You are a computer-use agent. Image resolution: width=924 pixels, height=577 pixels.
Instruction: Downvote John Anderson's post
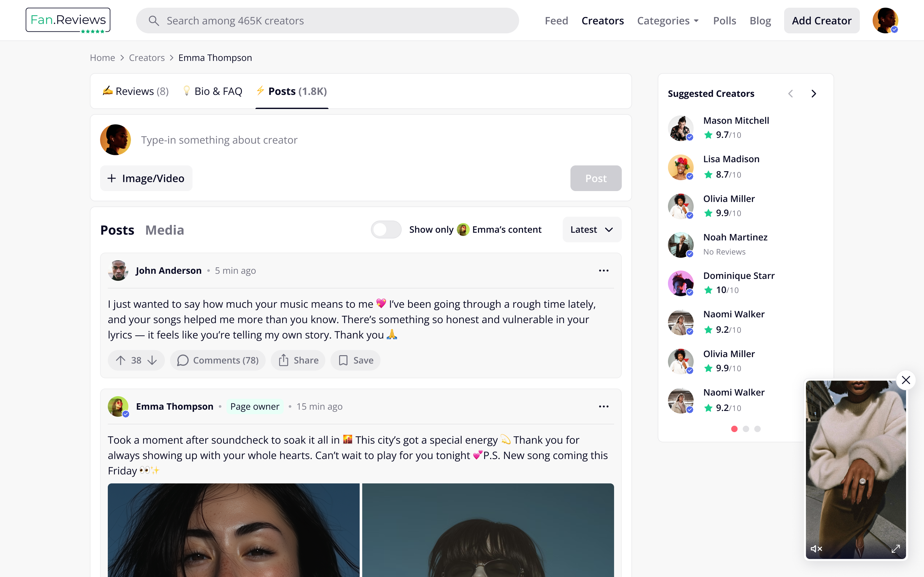(x=152, y=361)
